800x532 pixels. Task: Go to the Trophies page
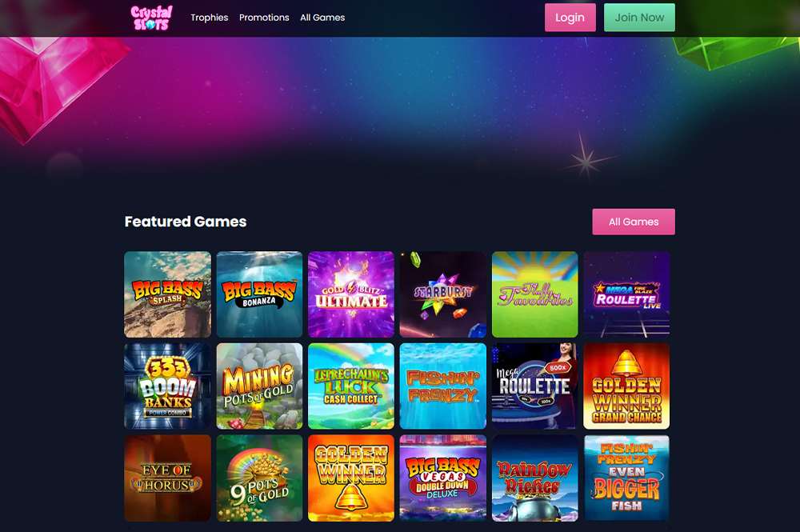pyautogui.click(x=209, y=18)
